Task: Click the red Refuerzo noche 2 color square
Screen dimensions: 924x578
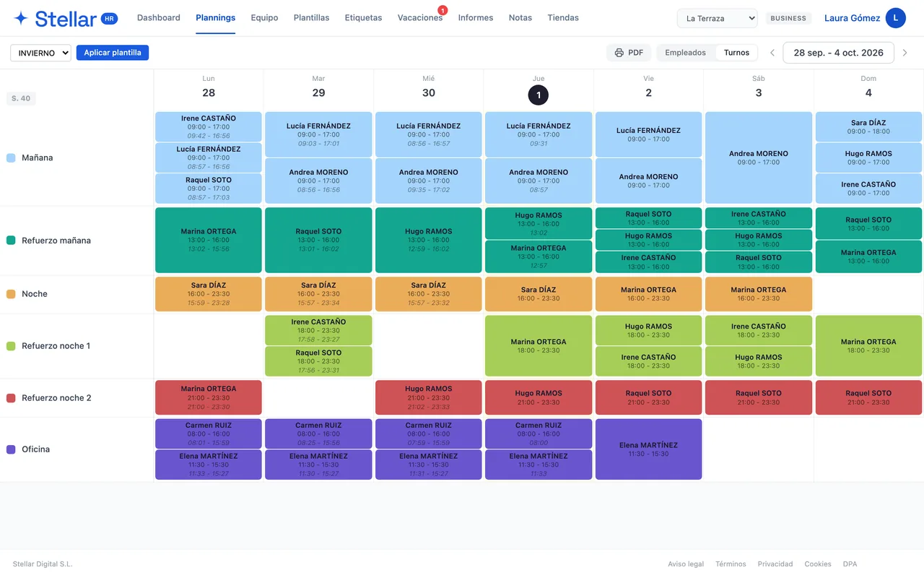Action: pyautogui.click(x=11, y=398)
